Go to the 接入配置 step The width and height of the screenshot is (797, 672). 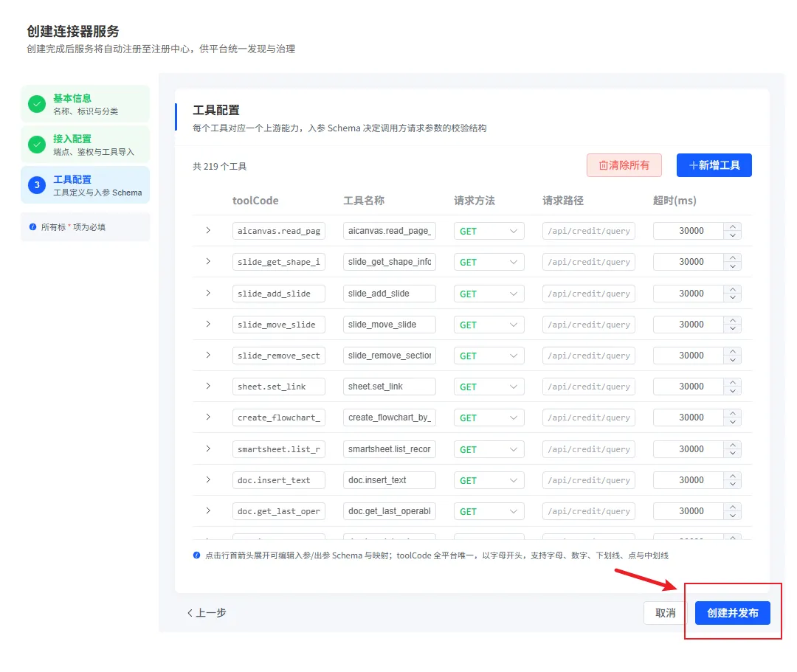86,145
